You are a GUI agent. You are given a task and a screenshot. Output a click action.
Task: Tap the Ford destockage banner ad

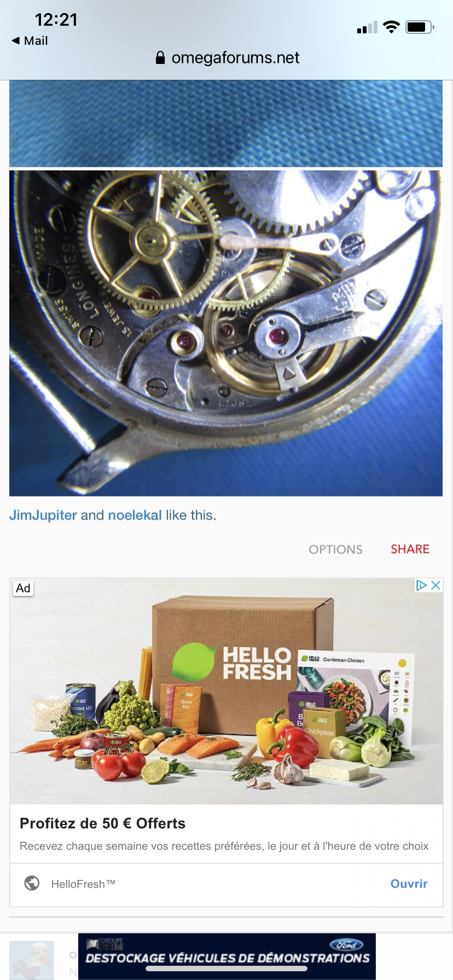[x=227, y=956]
